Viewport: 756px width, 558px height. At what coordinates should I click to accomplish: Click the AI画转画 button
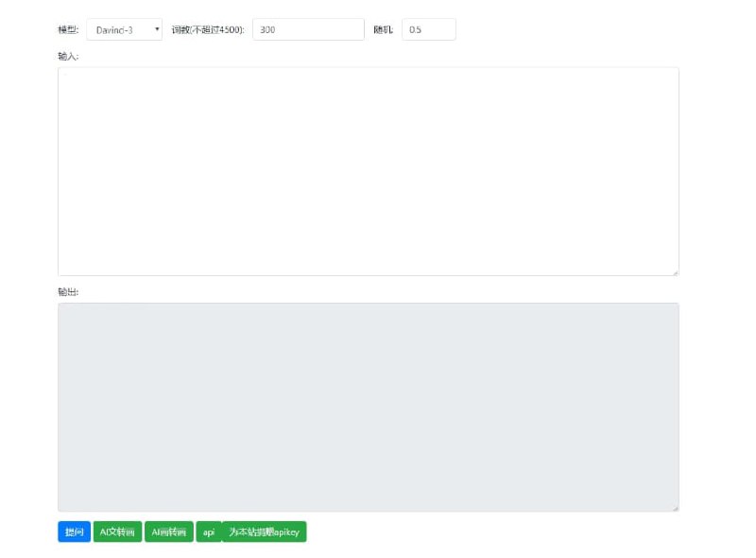pos(168,532)
